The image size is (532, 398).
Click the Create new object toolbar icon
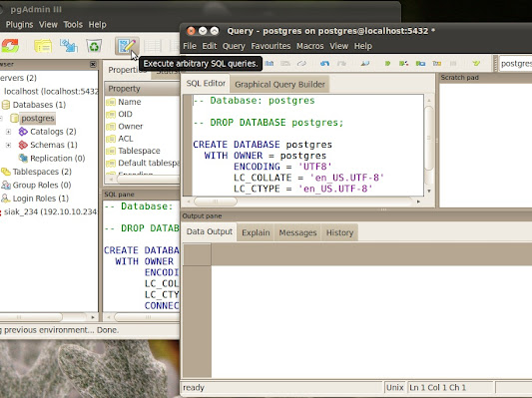click(69, 46)
